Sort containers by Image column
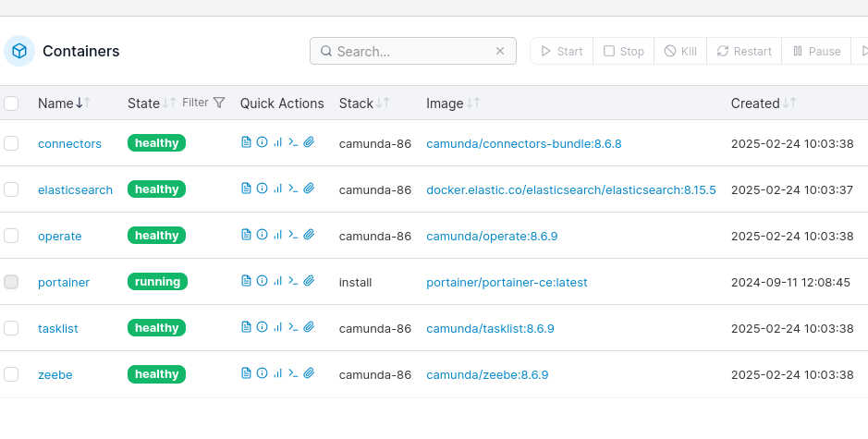 [x=453, y=104]
